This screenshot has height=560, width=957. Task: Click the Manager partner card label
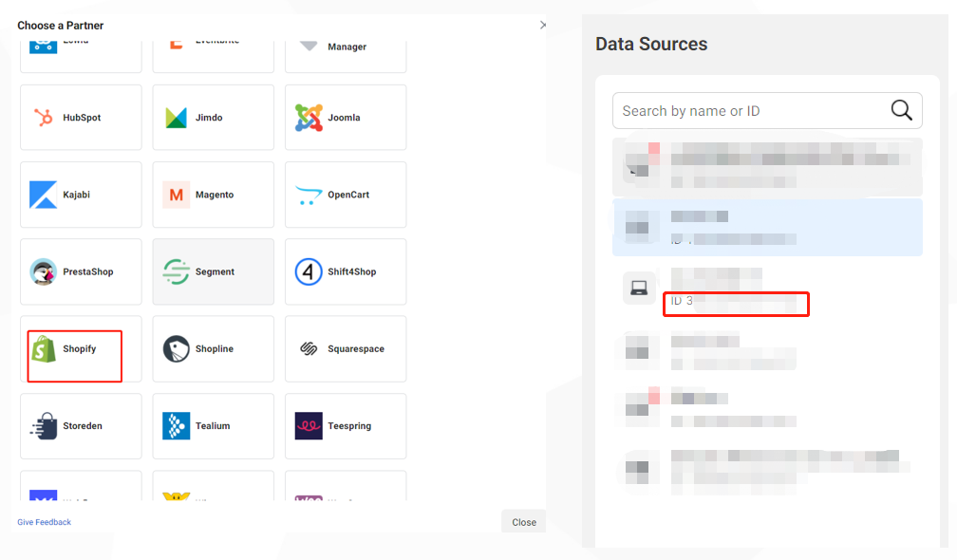tap(347, 47)
